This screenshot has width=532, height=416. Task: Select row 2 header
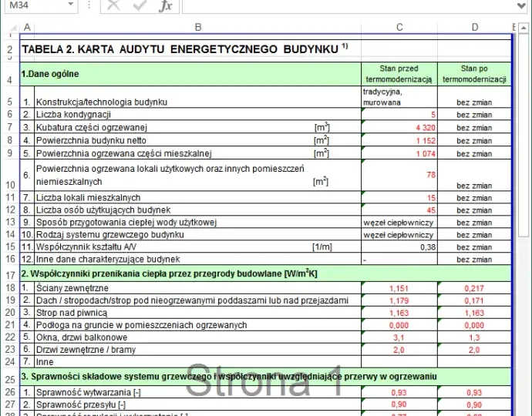click(10, 49)
